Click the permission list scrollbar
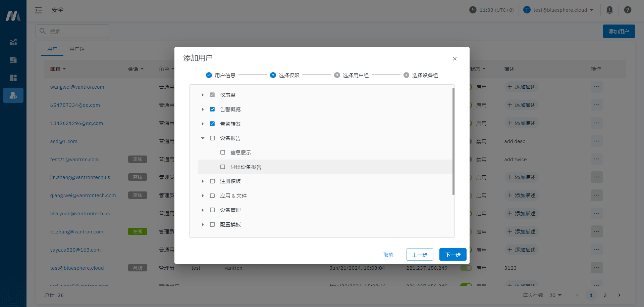The image size is (644, 307). (453, 141)
